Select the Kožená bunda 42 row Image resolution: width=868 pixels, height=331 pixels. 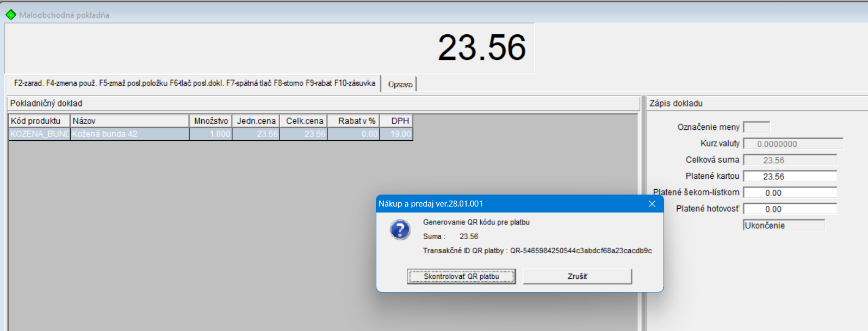(x=129, y=134)
